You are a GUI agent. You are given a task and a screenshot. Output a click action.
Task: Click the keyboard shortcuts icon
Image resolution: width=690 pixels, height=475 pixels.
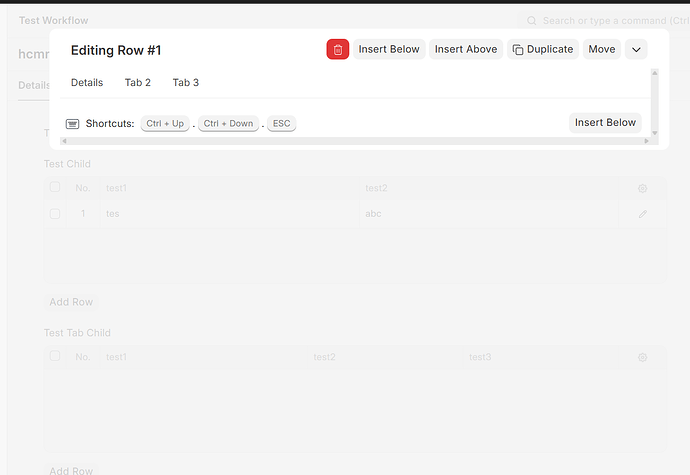(x=73, y=124)
